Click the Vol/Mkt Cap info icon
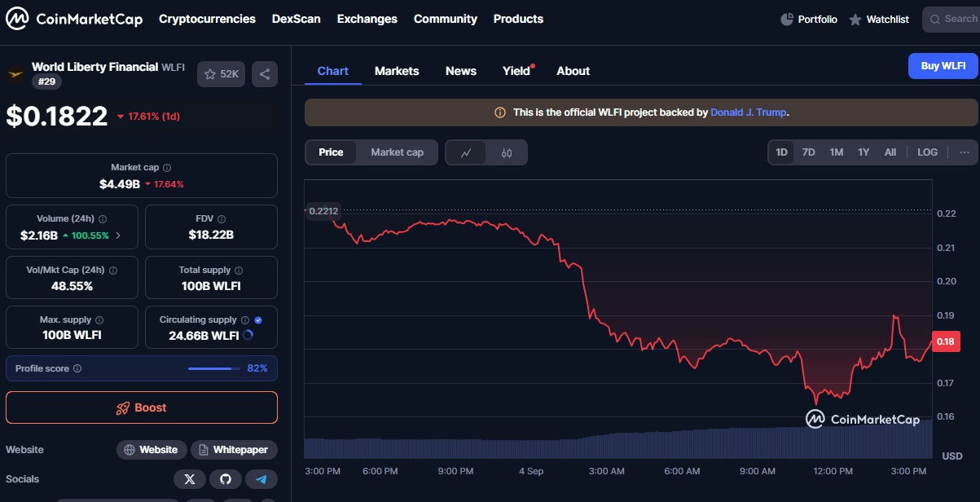The image size is (980, 502). (x=113, y=271)
